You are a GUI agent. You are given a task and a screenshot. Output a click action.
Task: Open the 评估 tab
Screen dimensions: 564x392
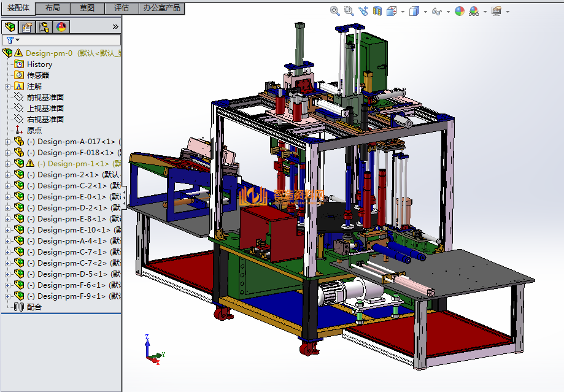[x=122, y=8]
